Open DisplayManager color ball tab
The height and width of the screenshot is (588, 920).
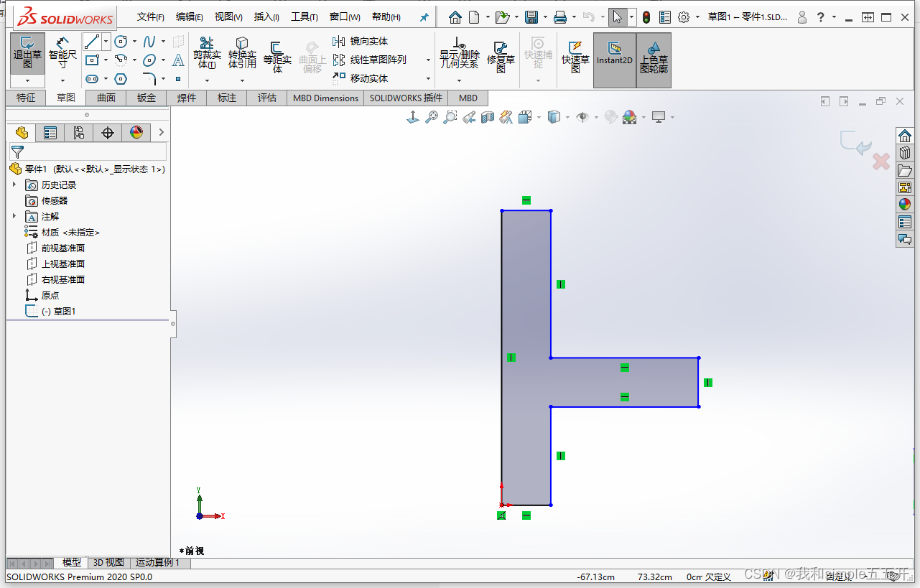(x=136, y=132)
